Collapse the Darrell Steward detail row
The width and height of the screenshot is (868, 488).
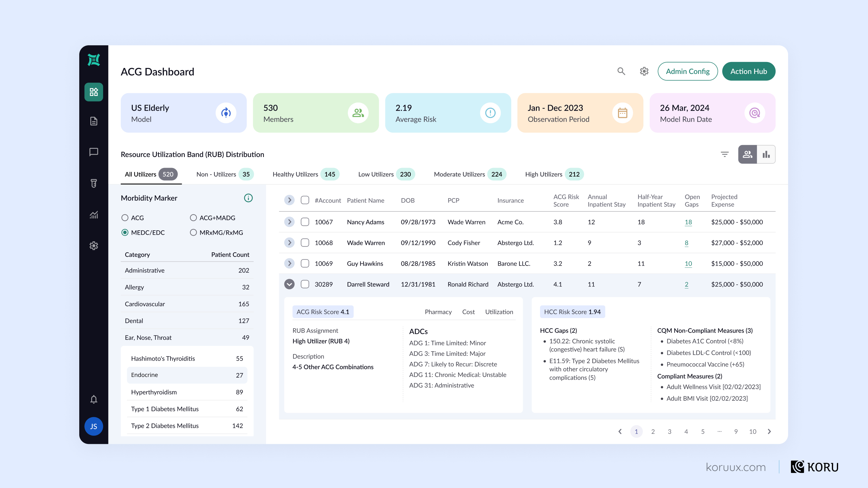click(x=289, y=284)
